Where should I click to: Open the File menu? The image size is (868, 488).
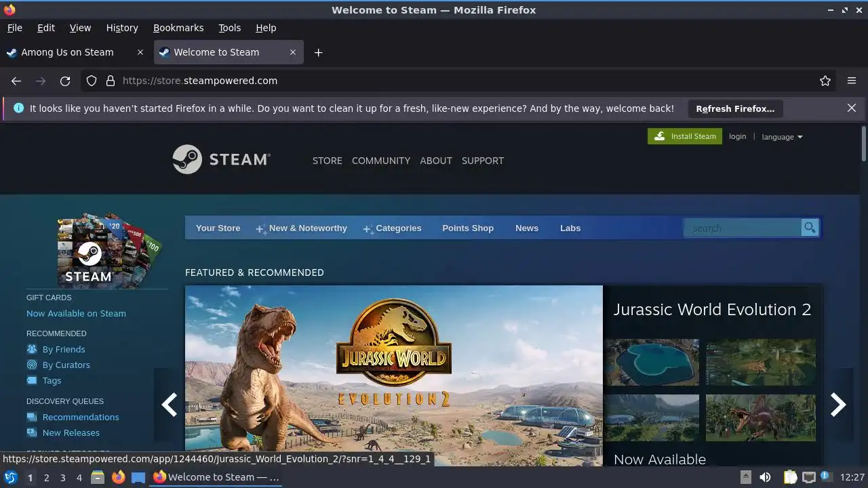(x=14, y=28)
